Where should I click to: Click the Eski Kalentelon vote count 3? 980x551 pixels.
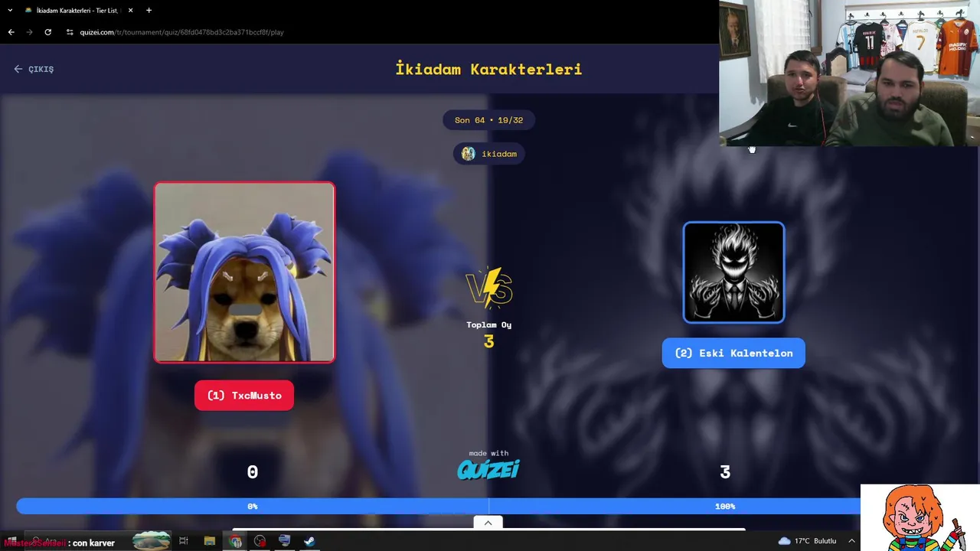click(725, 472)
